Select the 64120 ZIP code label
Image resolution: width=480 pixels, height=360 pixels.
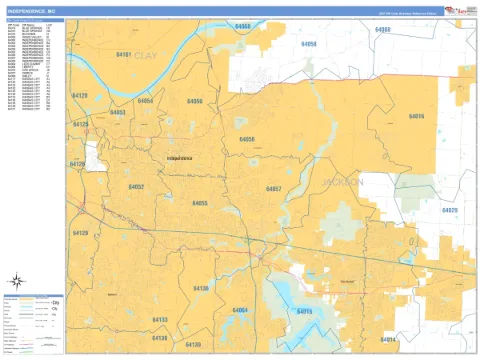[x=80, y=95]
